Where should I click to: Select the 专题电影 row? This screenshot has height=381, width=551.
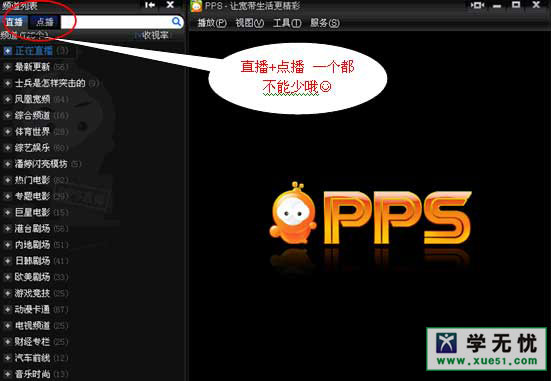tap(92, 196)
